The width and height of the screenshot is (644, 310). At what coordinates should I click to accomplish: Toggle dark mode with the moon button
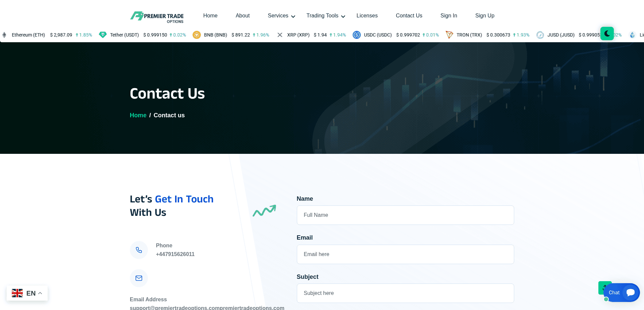pos(607,33)
